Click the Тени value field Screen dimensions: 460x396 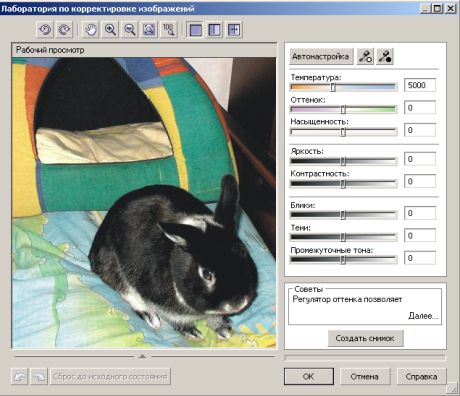(420, 235)
